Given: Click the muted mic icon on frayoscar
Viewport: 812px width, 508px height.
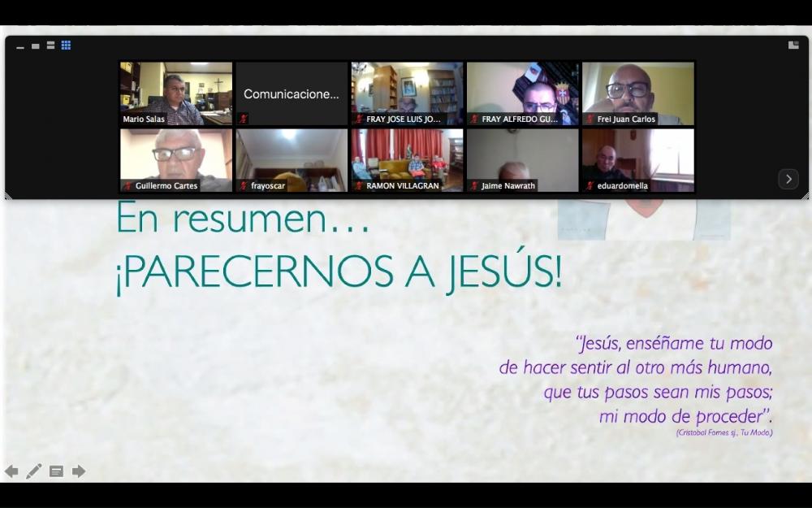Looking at the screenshot, I should click(x=244, y=186).
